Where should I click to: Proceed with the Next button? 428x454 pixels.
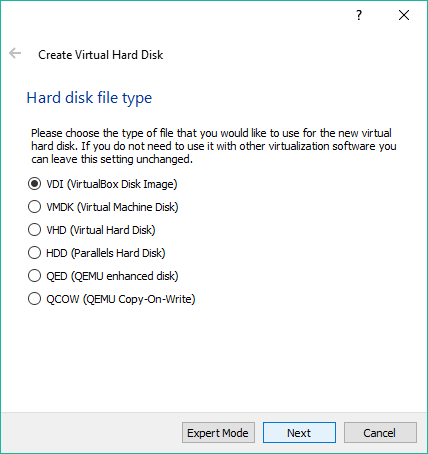tap(299, 433)
